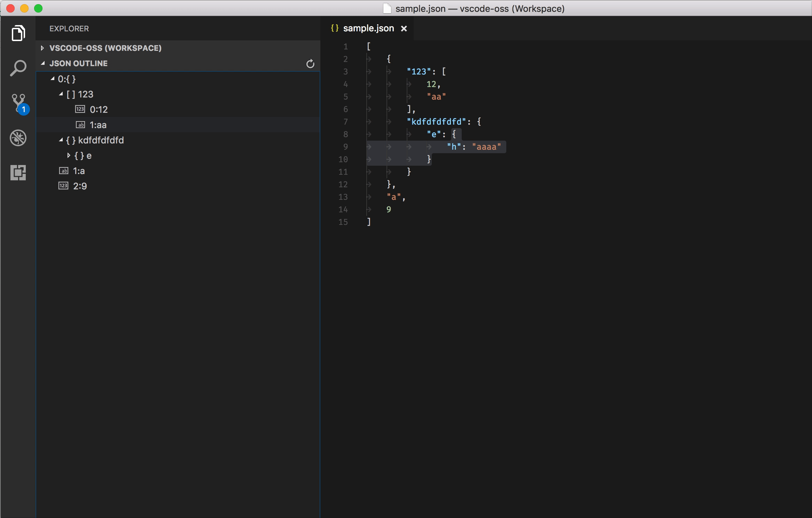Click the file icon in the title bar
Viewport: 812px width, 518px height.
(387, 8)
